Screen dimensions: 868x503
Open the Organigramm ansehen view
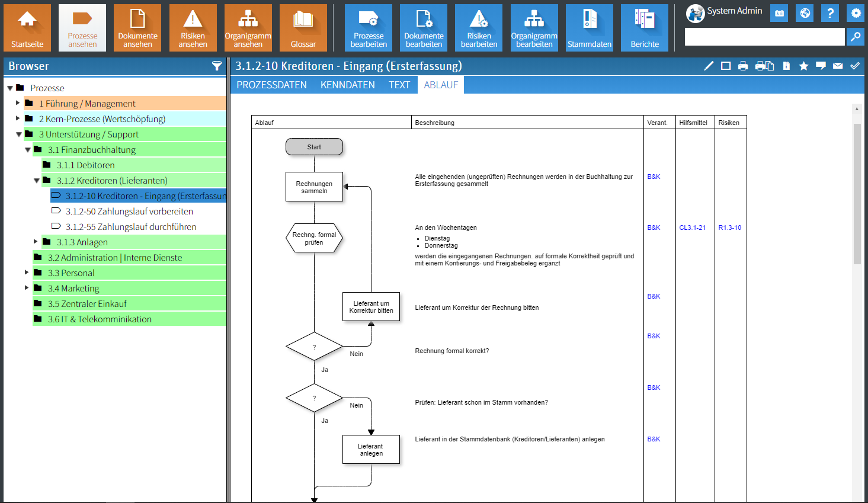[x=248, y=27]
